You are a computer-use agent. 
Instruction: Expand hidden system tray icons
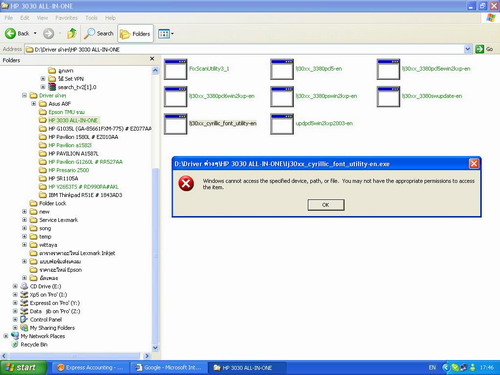coord(446,367)
